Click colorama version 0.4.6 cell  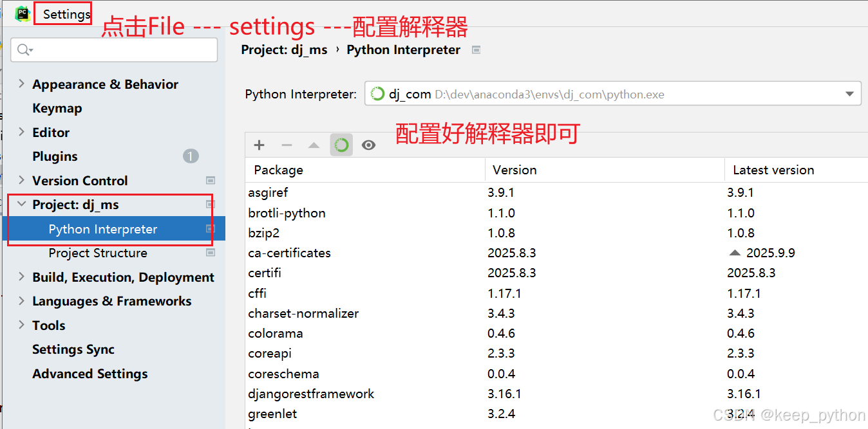(x=501, y=333)
